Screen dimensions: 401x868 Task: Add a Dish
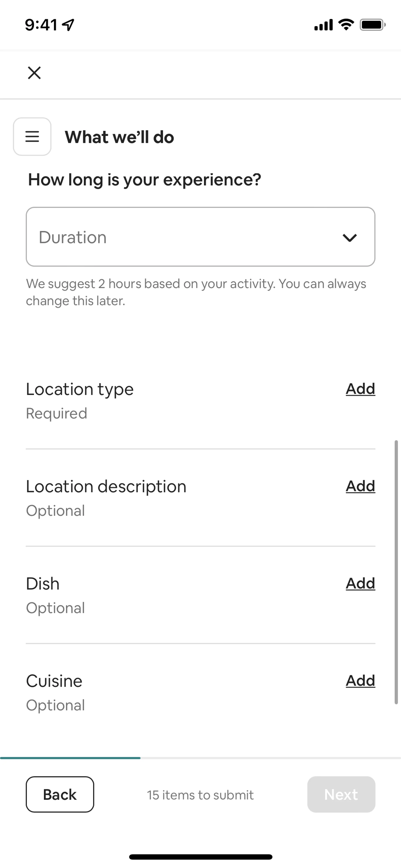(360, 583)
